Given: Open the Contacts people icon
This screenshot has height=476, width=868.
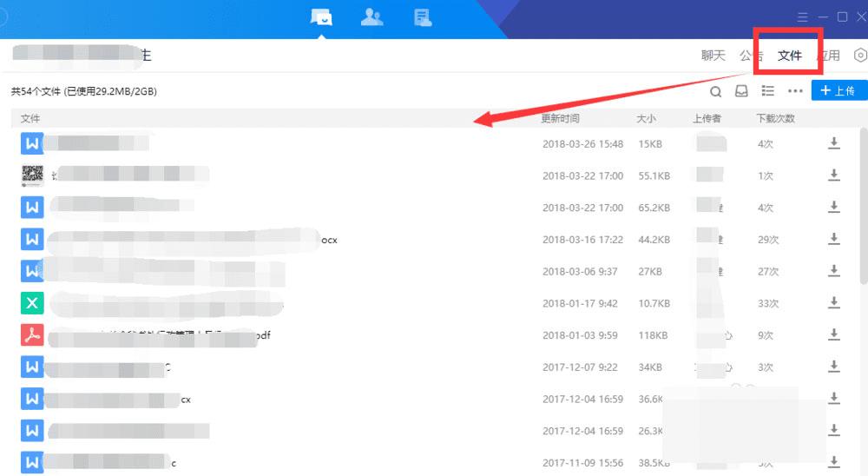Looking at the screenshot, I should click(372, 17).
